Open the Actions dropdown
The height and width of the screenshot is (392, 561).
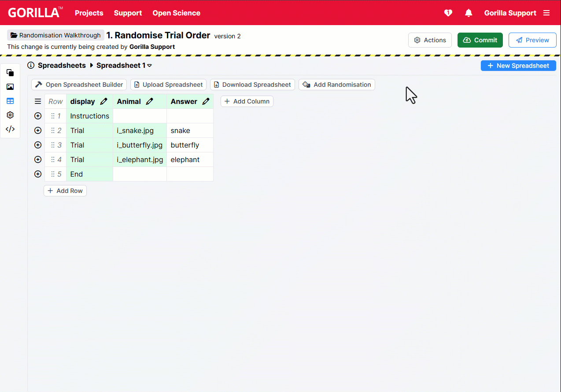coord(430,40)
